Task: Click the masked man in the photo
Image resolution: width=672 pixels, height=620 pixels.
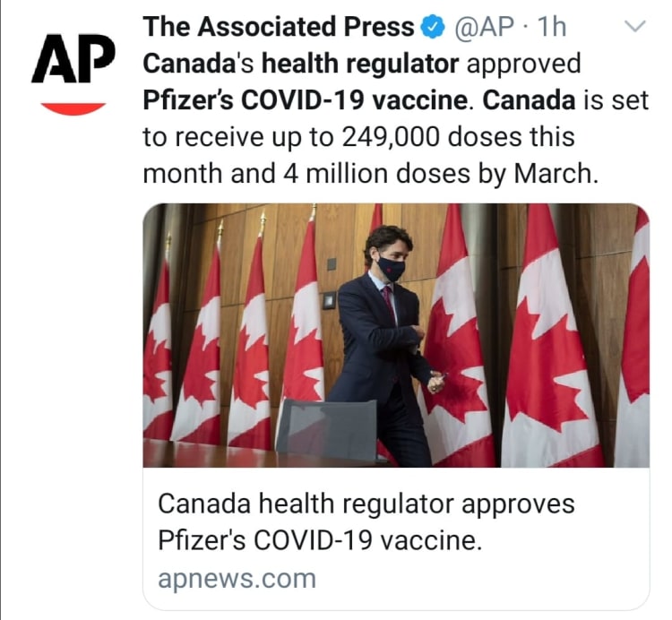Action: 387,340
